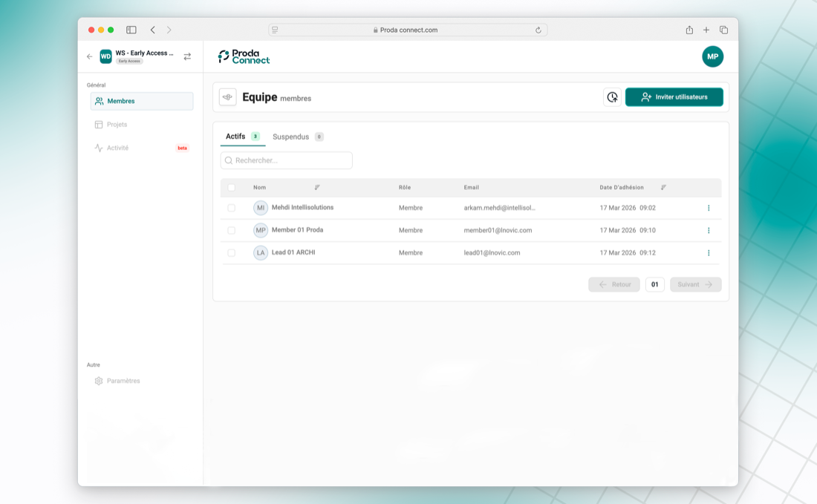
Task: Click the Early Access badge
Action: pyautogui.click(x=129, y=61)
